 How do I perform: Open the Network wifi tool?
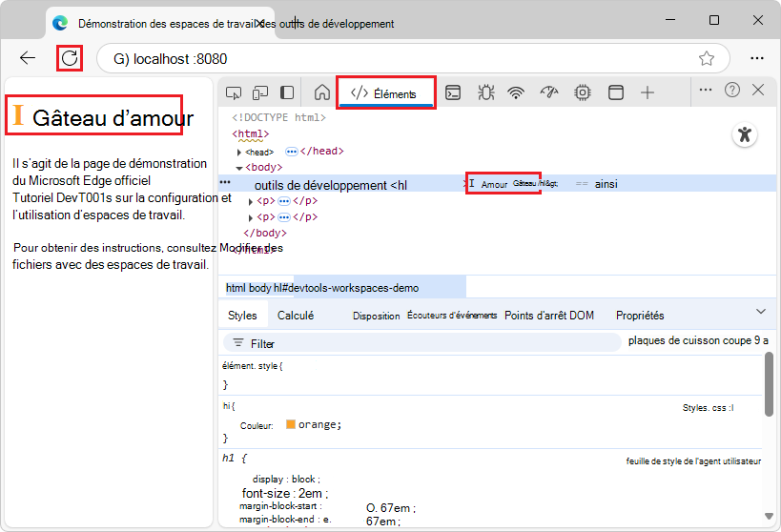click(x=516, y=92)
